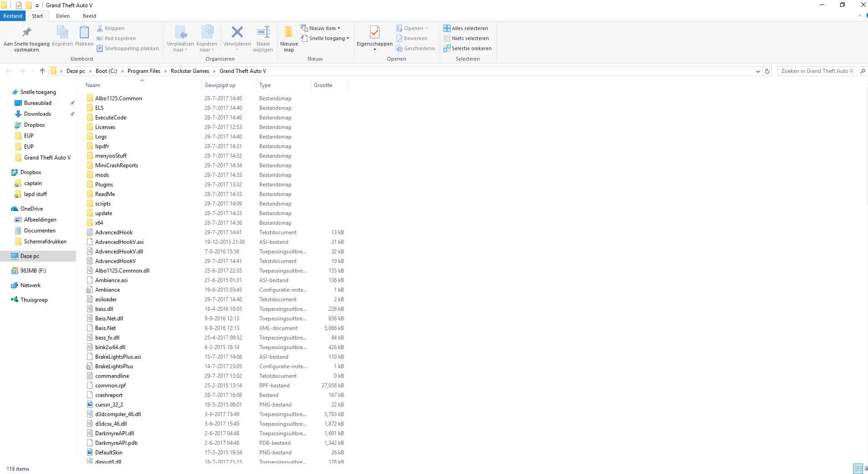Switch to the Start ribbon tab
Screen dimensions: 868x474
37,16
